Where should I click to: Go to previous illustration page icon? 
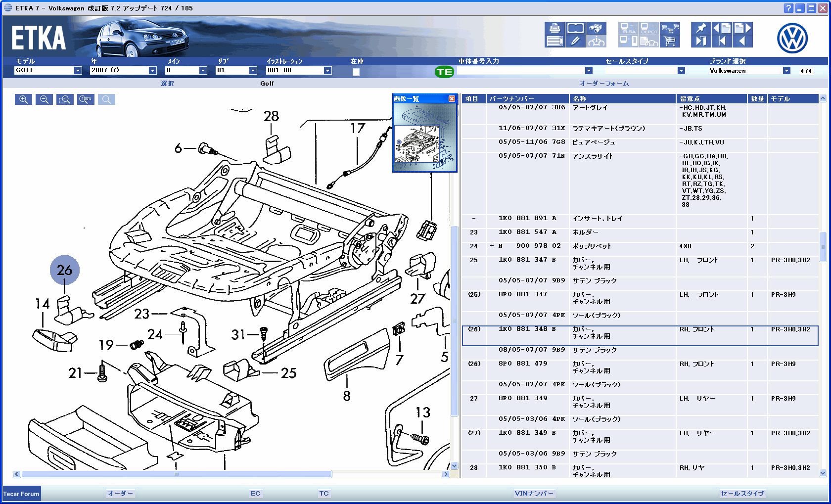(x=722, y=28)
